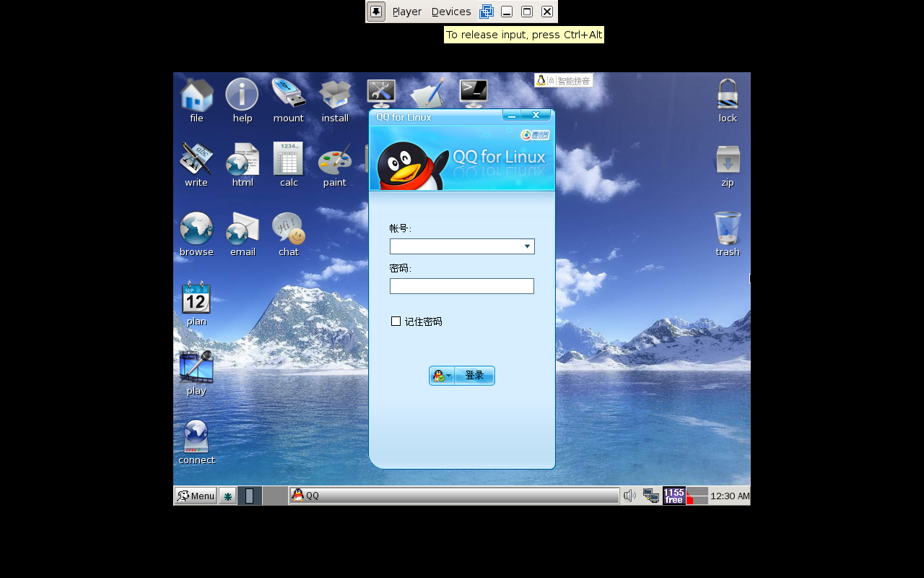Launch the browse globe icon

point(196,228)
